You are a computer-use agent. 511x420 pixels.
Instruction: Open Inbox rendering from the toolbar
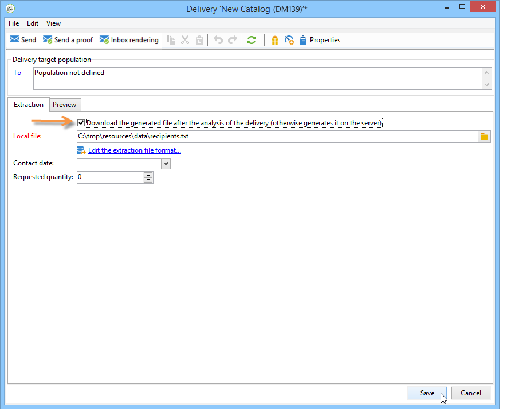(129, 40)
